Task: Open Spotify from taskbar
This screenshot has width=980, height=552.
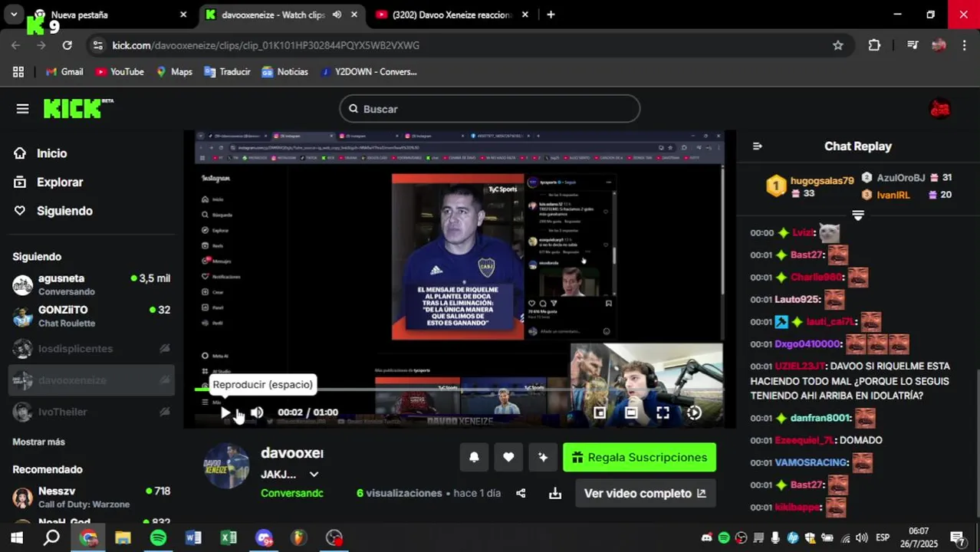Action: tap(158, 537)
